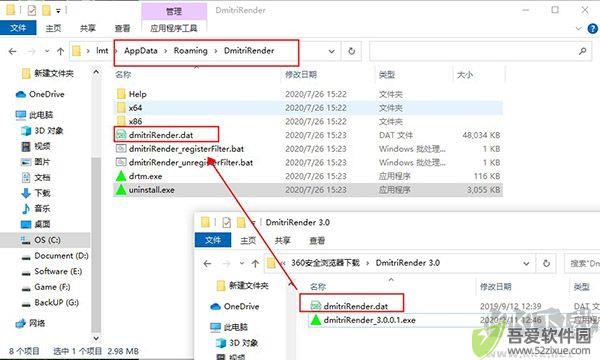This screenshot has height=360, width=600.
Task: Click Roaming in the address path
Action: pos(190,50)
